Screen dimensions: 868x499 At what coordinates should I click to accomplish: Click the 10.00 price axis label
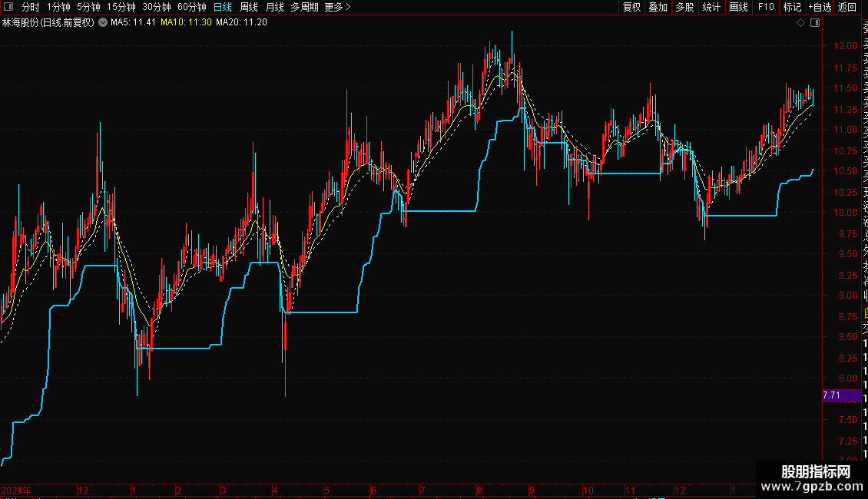coord(845,213)
